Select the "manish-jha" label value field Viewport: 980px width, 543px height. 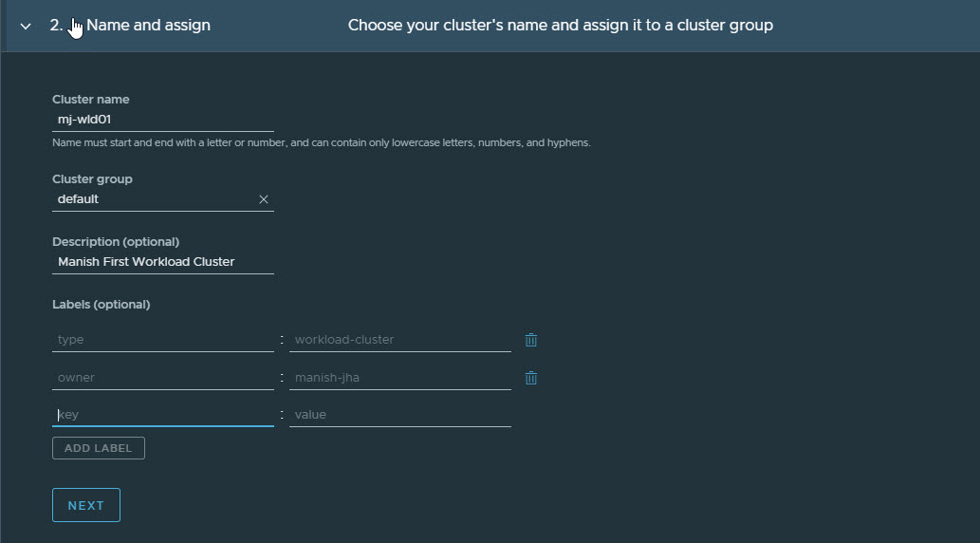point(399,378)
